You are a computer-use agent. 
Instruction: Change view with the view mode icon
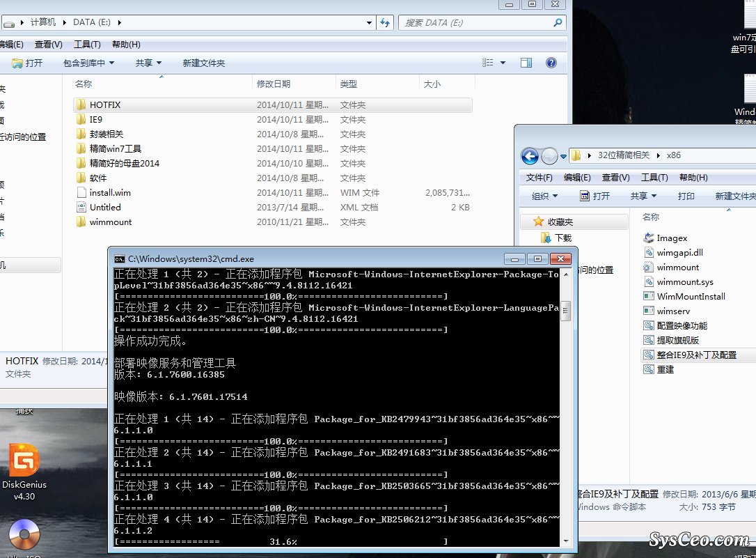tap(488, 63)
